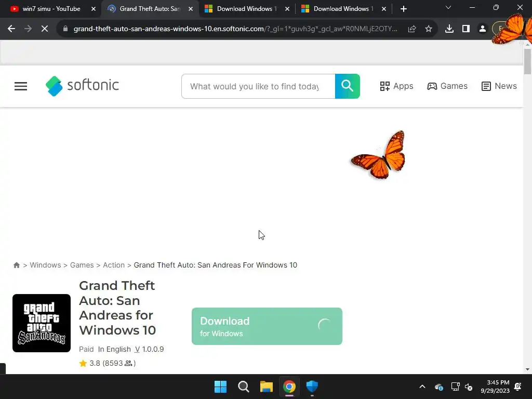Screen dimensions: 532x399
Task: Click Download for Windows button
Action: pyautogui.click(x=267, y=326)
